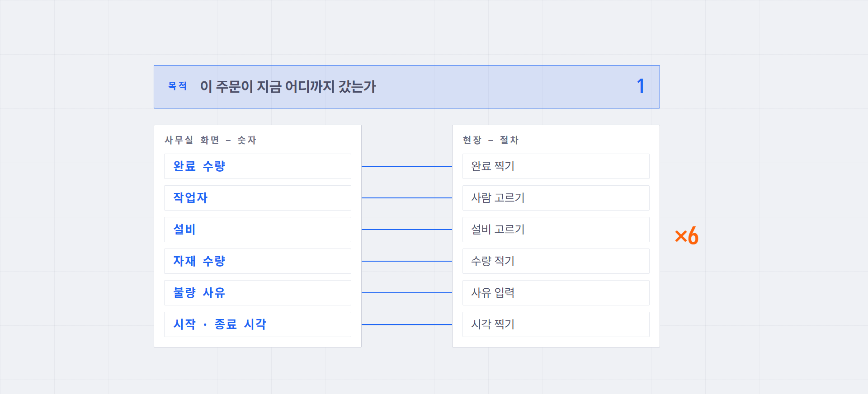Select the '설비' row
The image size is (868, 394).
258,230
